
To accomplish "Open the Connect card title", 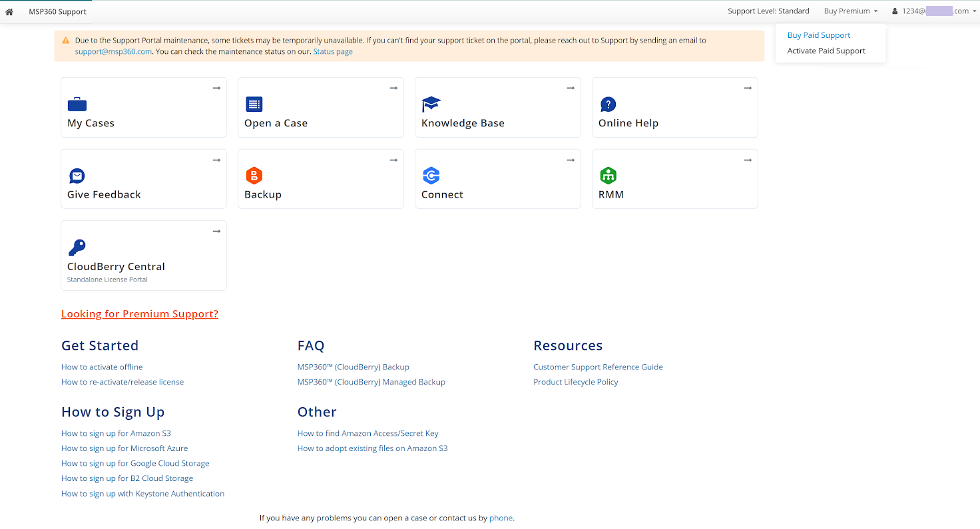I will click(442, 194).
